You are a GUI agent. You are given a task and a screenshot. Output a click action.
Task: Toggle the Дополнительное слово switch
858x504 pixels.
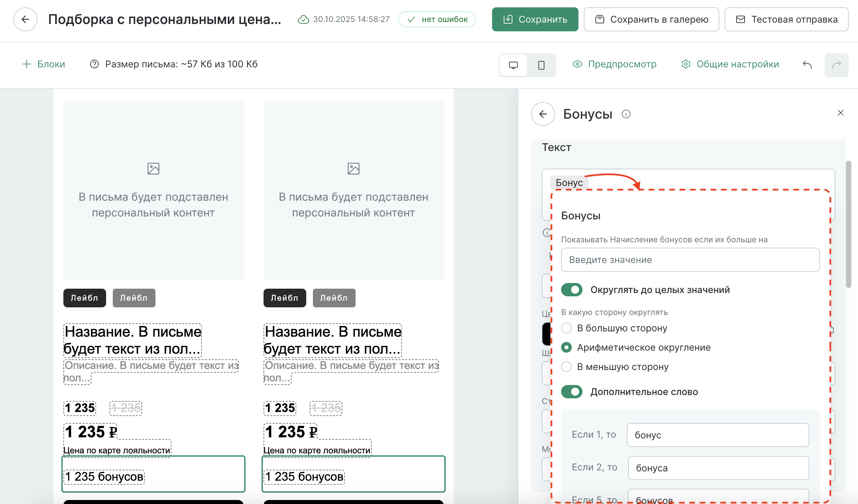[572, 392]
